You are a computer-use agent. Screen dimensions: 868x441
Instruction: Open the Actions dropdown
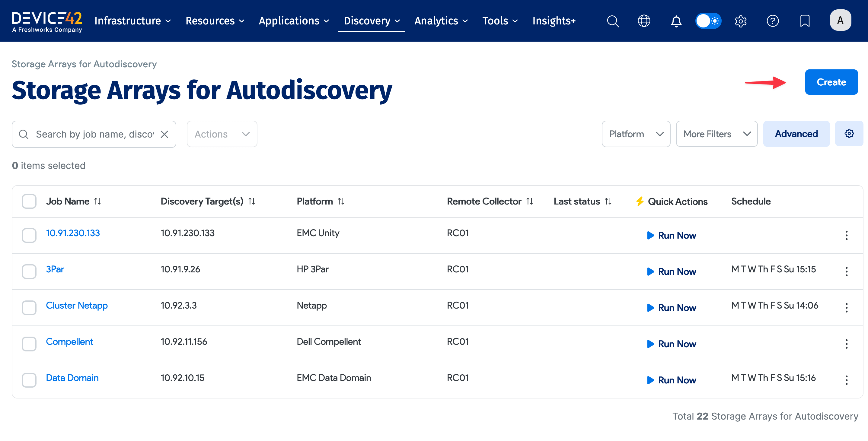click(222, 134)
